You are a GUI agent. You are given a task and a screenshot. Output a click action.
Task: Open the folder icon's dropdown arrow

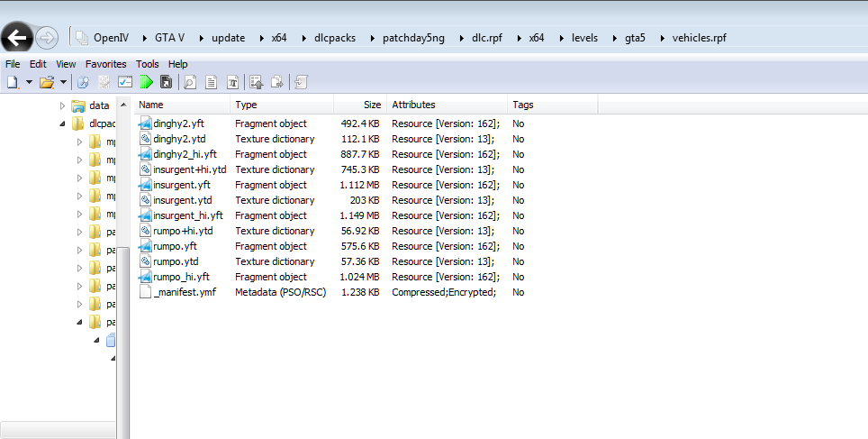63,83
